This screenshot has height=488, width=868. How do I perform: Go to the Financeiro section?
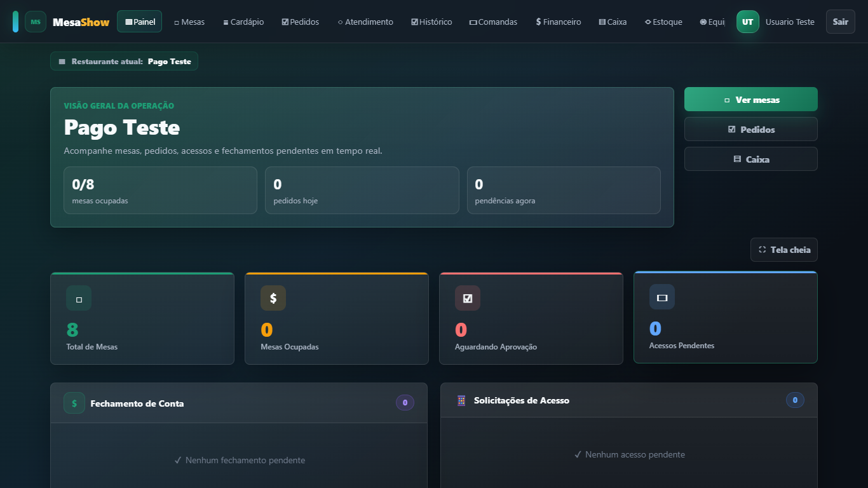pos(559,22)
